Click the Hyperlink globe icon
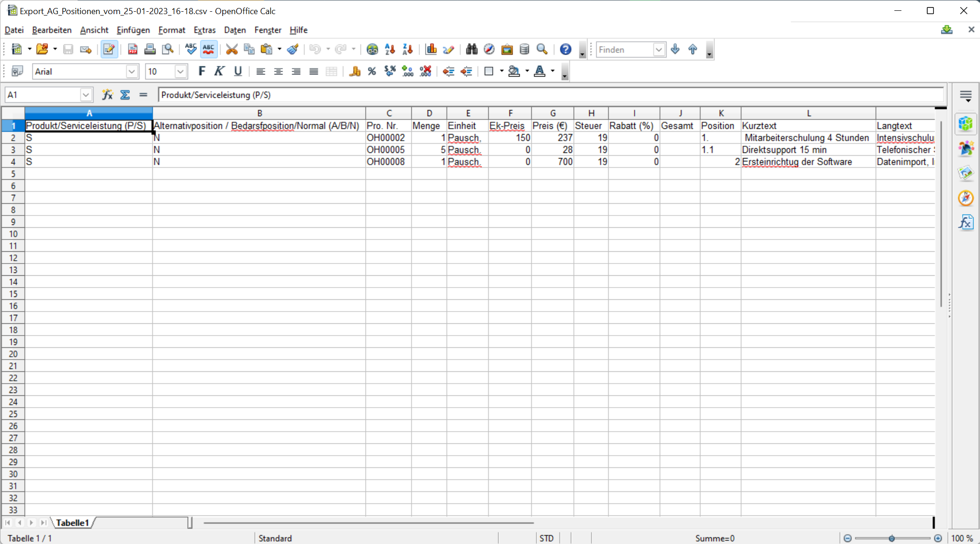The width and height of the screenshot is (980, 544). pyautogui.click(x=372, y=49)
